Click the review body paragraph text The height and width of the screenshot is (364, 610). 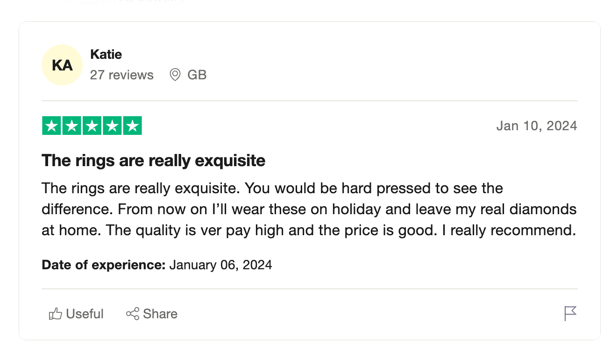(308, 209)
